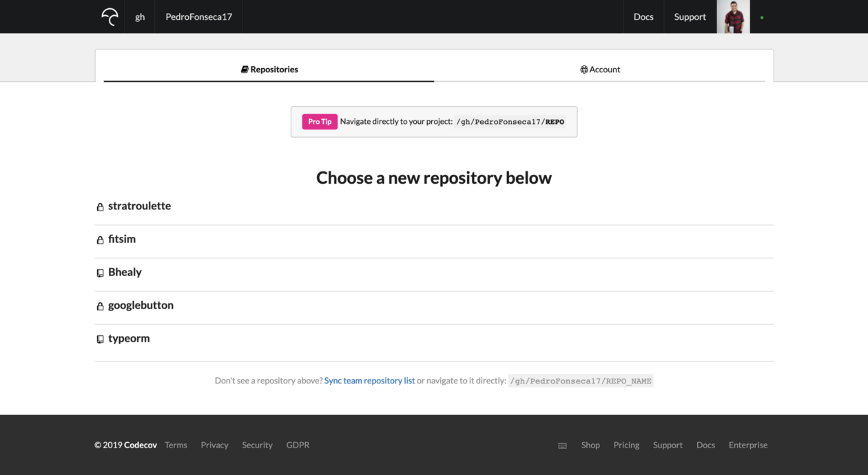Open Support in the top navigation

(x=690, y=17)
